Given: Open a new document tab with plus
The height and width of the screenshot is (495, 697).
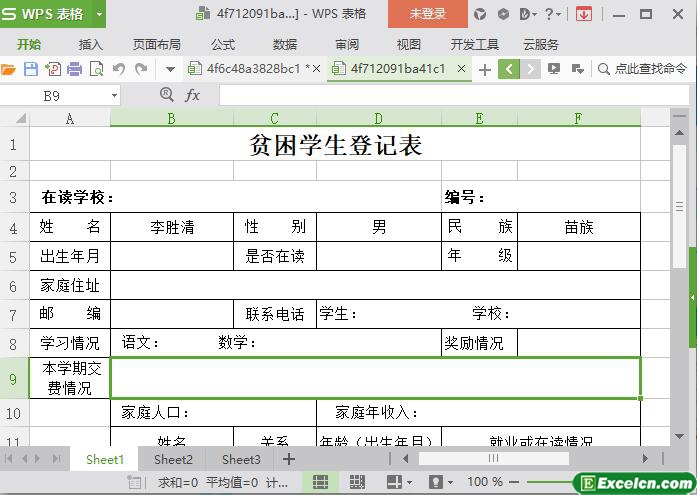Looking at the screenshot, I should (485, 69).
